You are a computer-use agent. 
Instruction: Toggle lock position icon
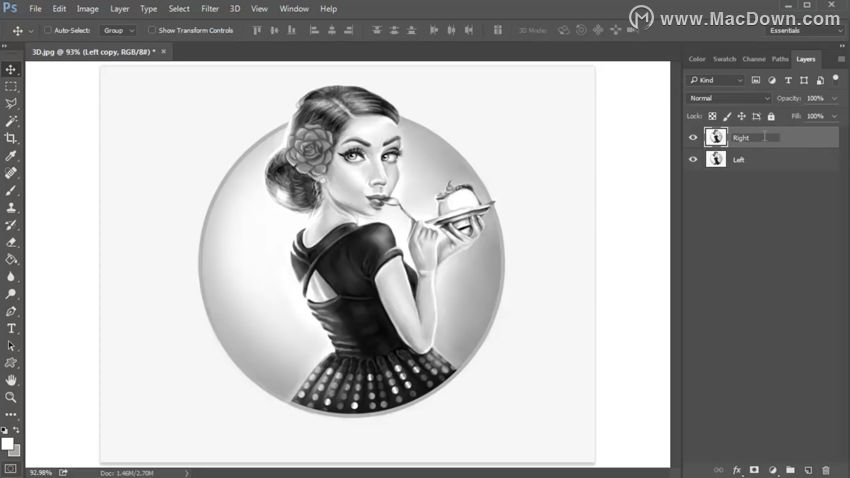742,116
